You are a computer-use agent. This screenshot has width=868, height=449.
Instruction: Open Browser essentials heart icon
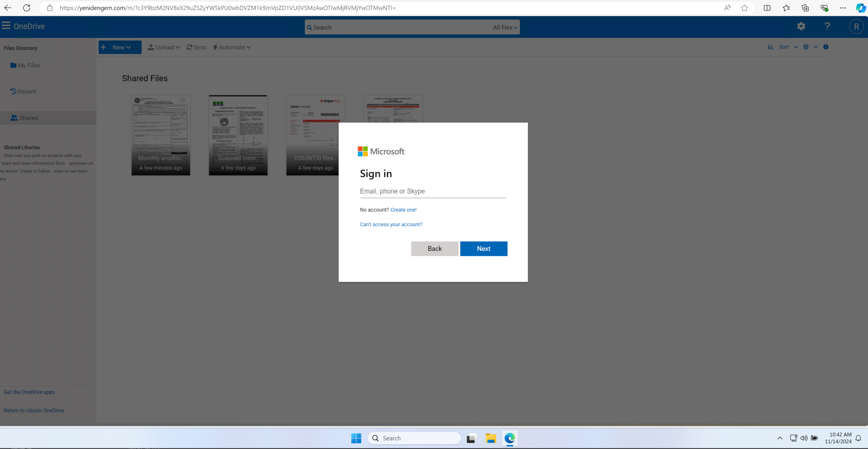coord(824,8)
